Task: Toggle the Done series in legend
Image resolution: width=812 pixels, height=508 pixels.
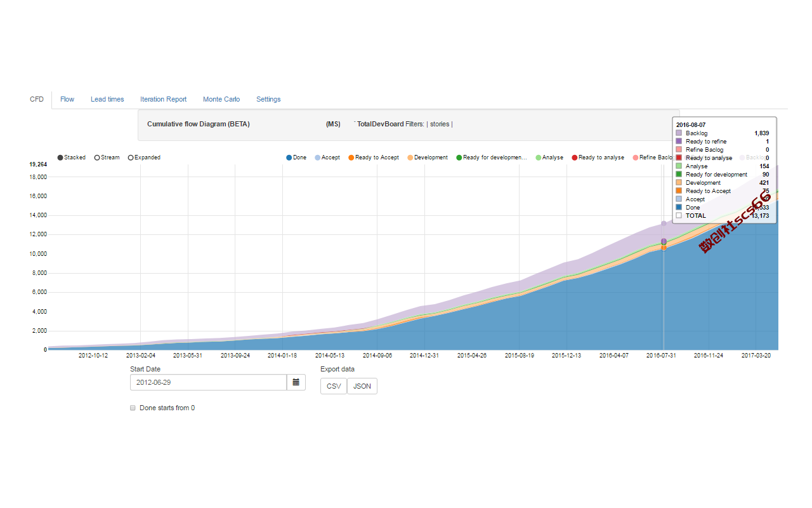Action: (296, 157)
